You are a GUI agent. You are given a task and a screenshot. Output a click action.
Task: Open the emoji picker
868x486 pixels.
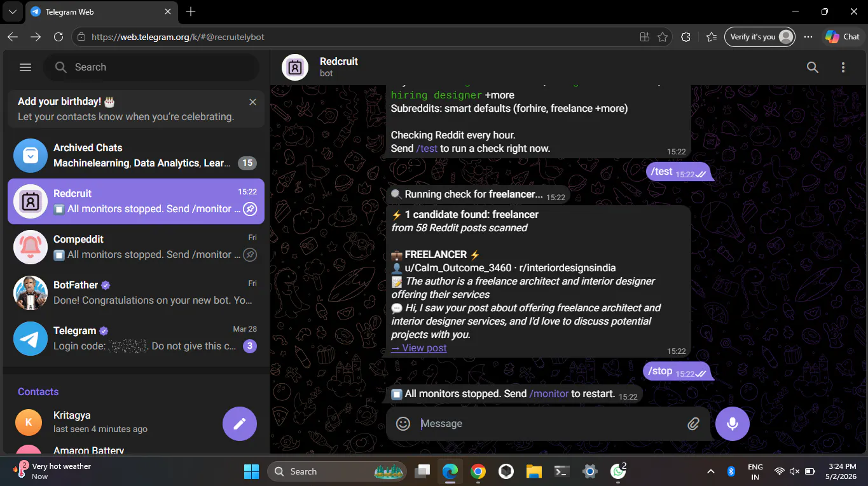pyautogui.click(x=403, y=424)
